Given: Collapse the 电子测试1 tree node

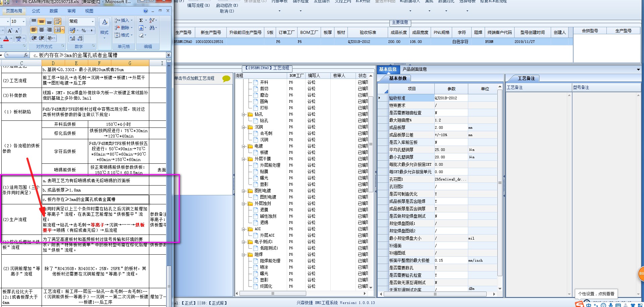Looking at the screenshot, I should tap(244, 242).
